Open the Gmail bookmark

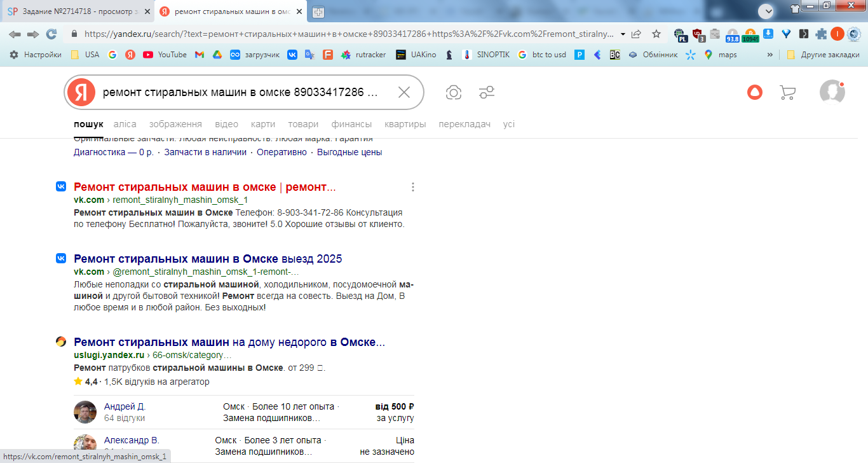tap(200, 55)
